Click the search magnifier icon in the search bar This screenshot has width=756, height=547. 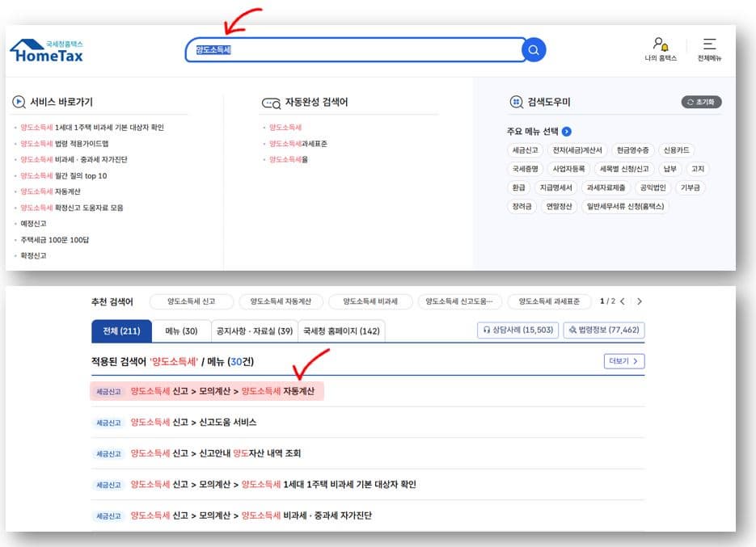pos(533,49)
